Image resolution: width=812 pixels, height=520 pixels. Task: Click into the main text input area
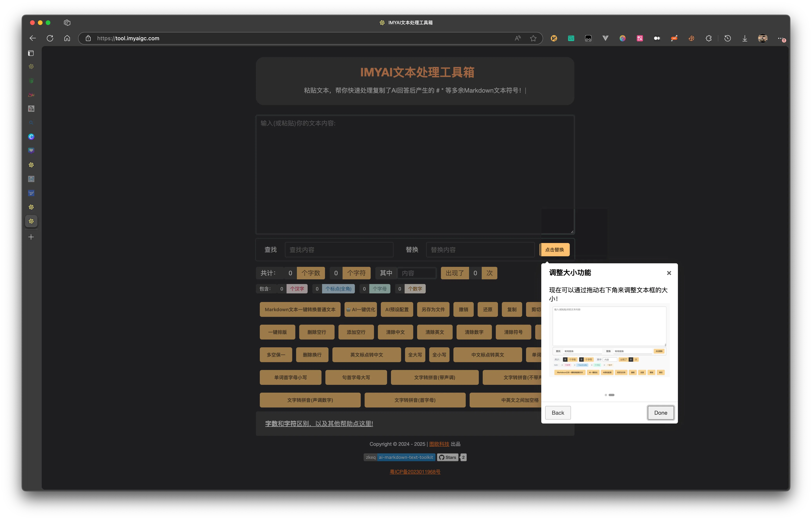click(415, 175)
